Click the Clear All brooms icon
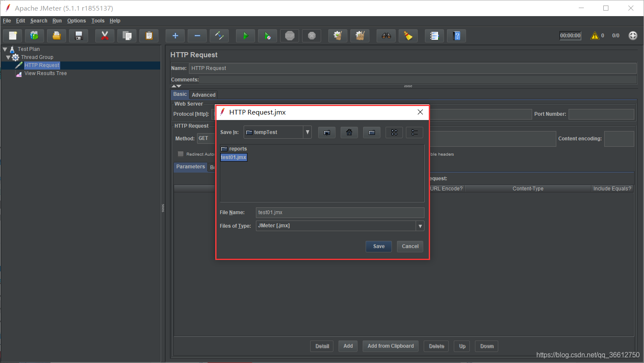This screenshot has height=363, width=644. pyautogui.click(x=360, y=36)
